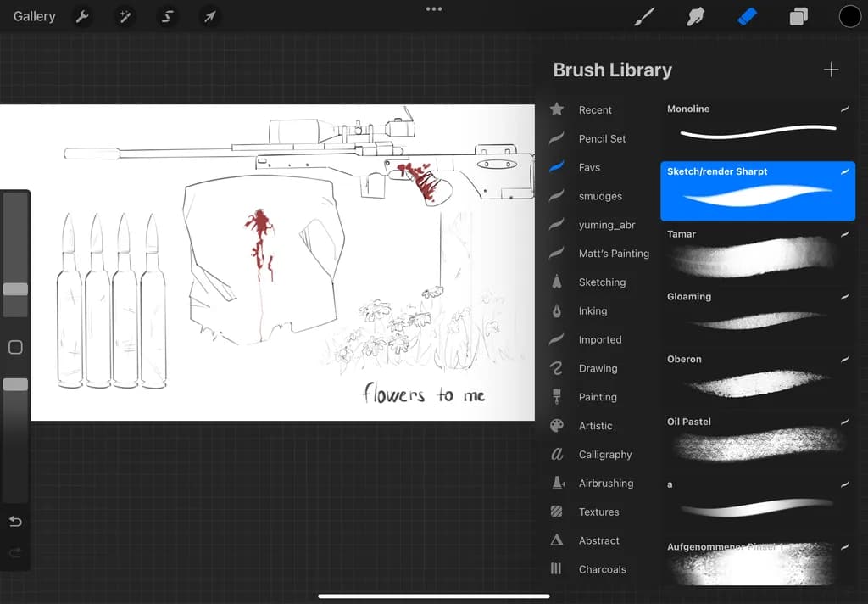
Task: Select the Smudge finger tool
Action: click(695, 17)
